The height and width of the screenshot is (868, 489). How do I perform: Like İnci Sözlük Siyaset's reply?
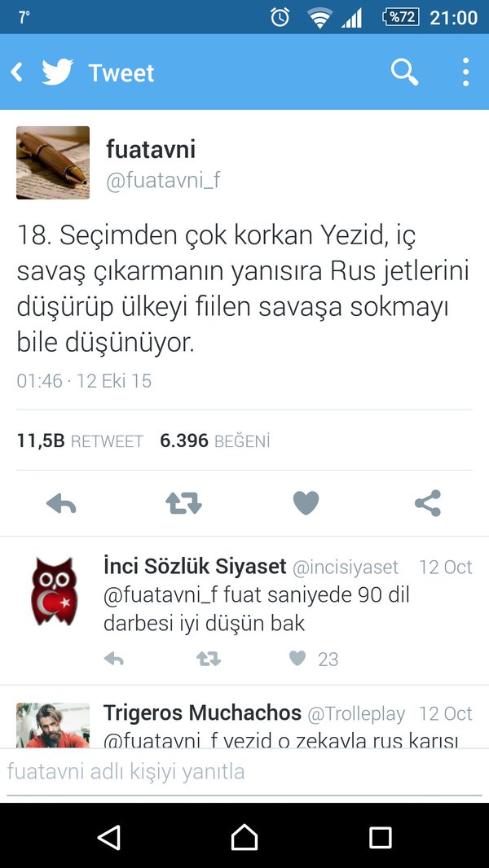coord(298,658)
